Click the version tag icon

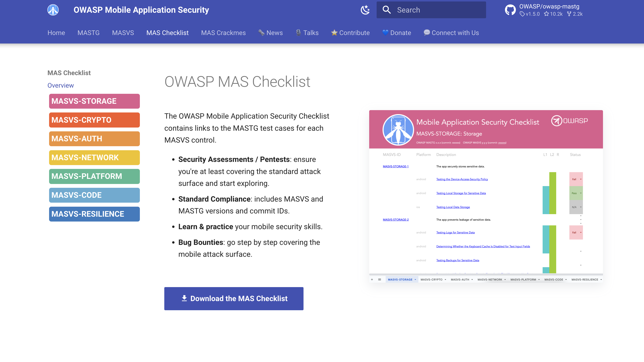coord(522,14)
